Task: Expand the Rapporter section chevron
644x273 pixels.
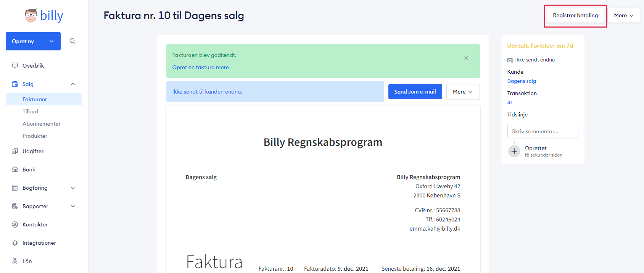Action: point(73,206)
